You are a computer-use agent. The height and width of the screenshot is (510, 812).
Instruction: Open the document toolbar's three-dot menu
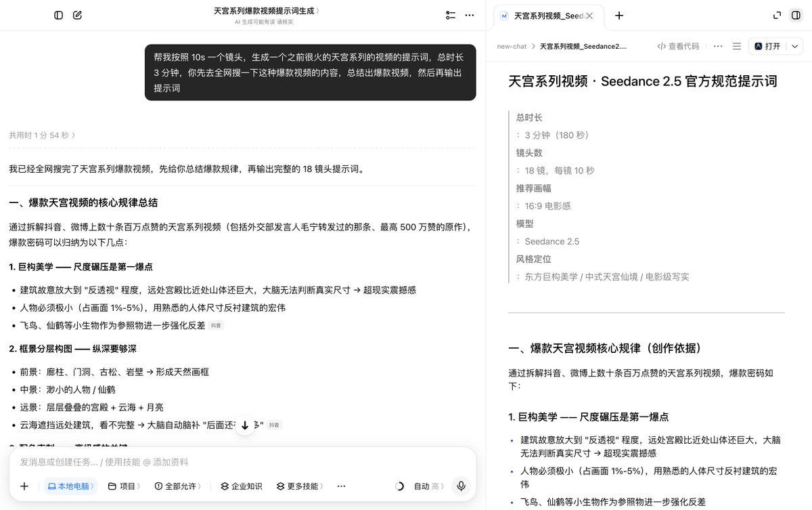[718, 46]
